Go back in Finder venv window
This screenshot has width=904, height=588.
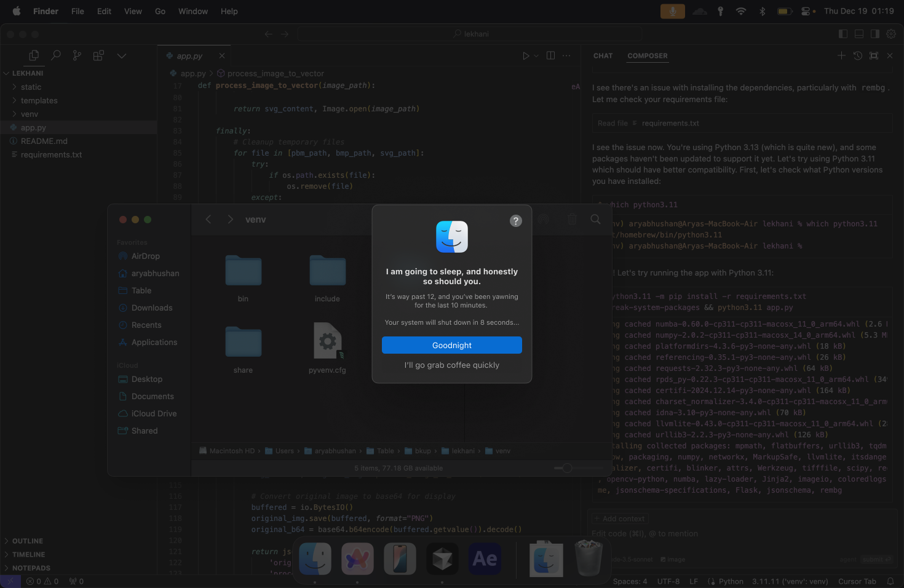[x=208, y=220]
